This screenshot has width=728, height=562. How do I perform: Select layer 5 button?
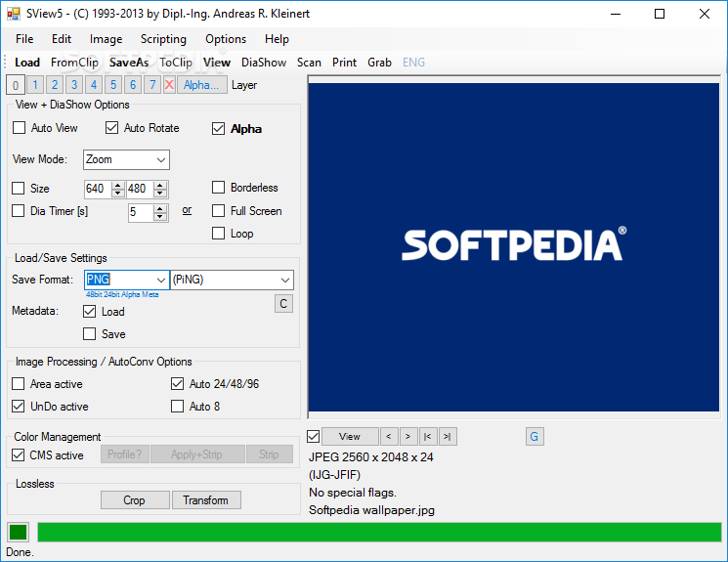pyautogui.click(x=113, y=85)
